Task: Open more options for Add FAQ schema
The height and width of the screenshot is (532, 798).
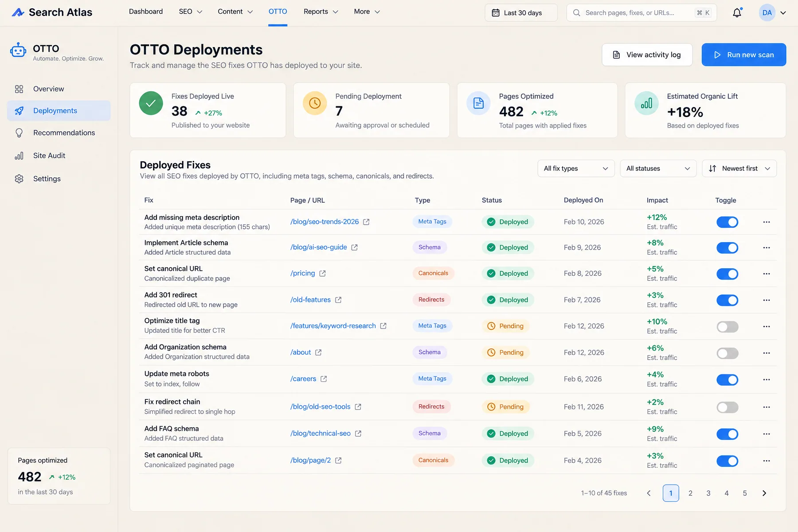Action: tap(767, 434)
